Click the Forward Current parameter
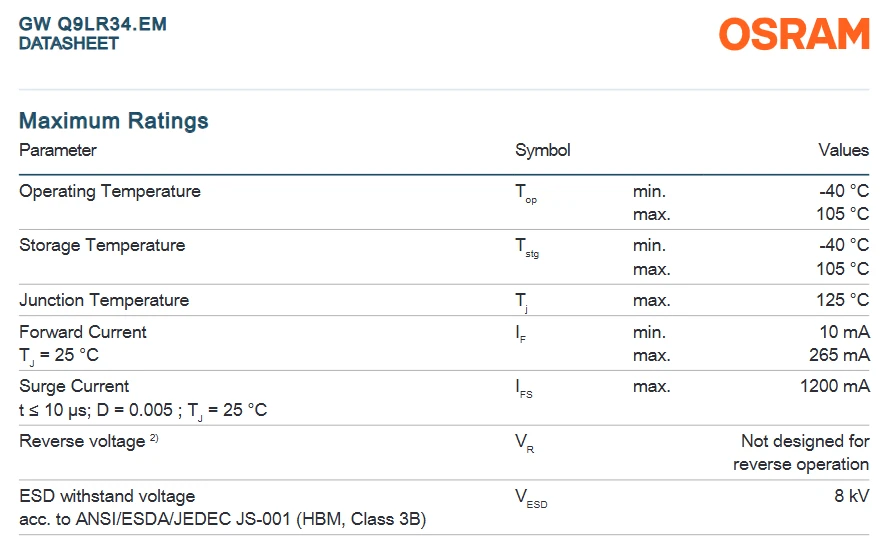This screenshot has width=891, height=551. pos(83,332)
